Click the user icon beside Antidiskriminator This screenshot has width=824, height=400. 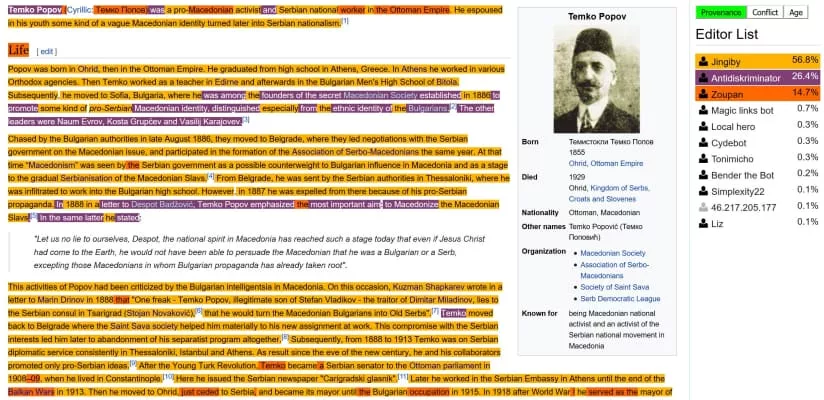pos(703,76)
